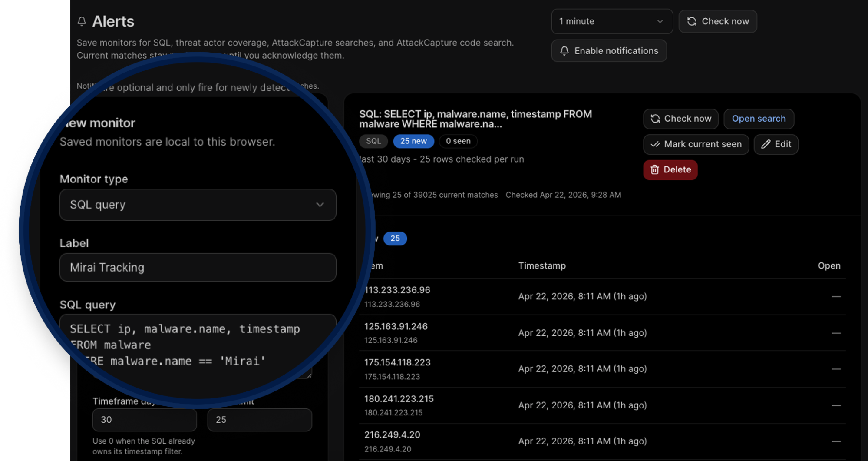Click the refresh icon in top Check now
The image size is (868, 461).
[692, 21]
